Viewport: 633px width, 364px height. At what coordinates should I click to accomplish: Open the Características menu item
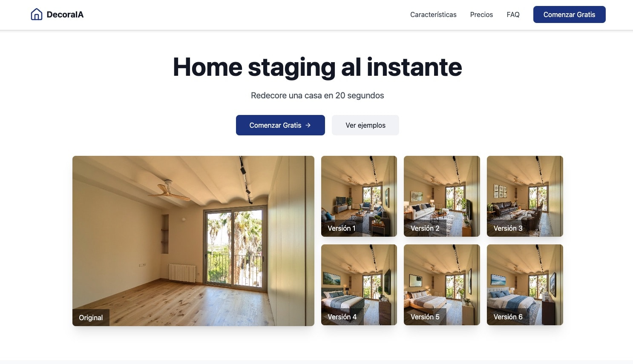[x=433, y=14]
